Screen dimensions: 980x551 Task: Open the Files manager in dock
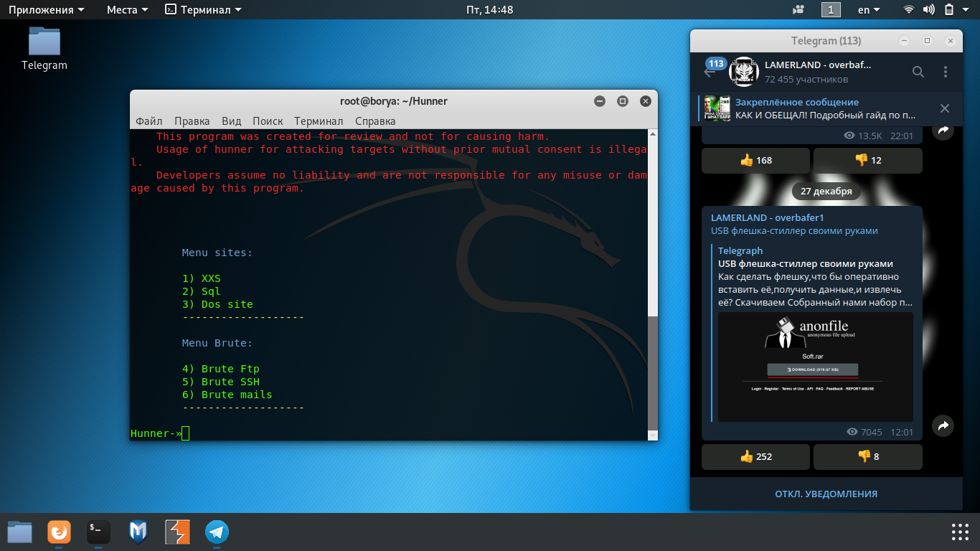20,532
